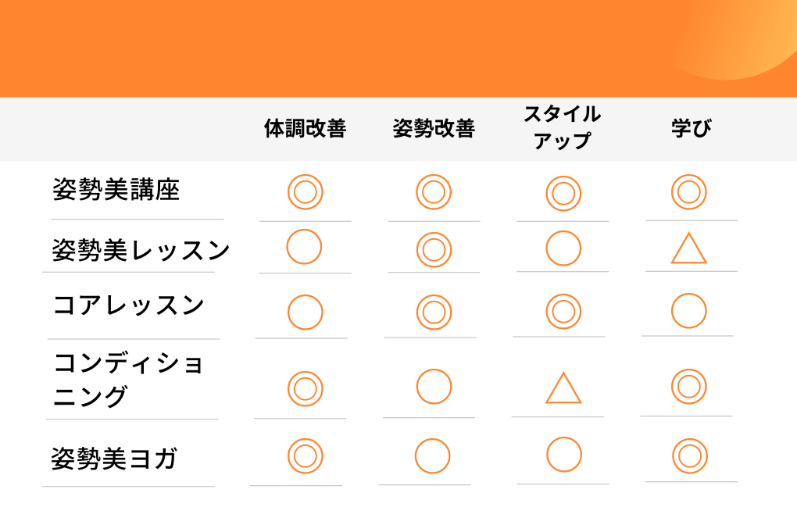
Task: Select the 姿勢改善 column header
Action: pos(434,128)
